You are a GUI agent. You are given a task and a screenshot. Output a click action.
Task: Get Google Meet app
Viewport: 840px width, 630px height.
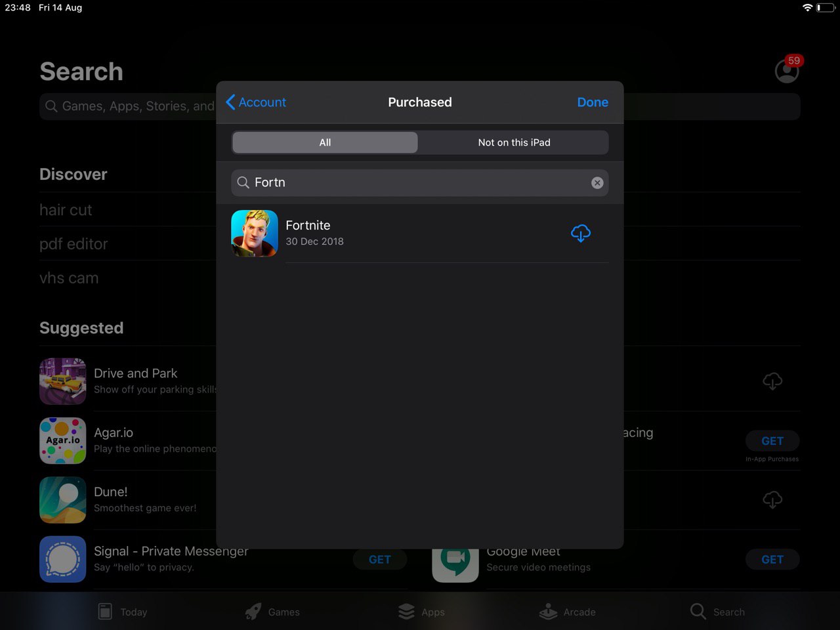(x=772, y=560)
